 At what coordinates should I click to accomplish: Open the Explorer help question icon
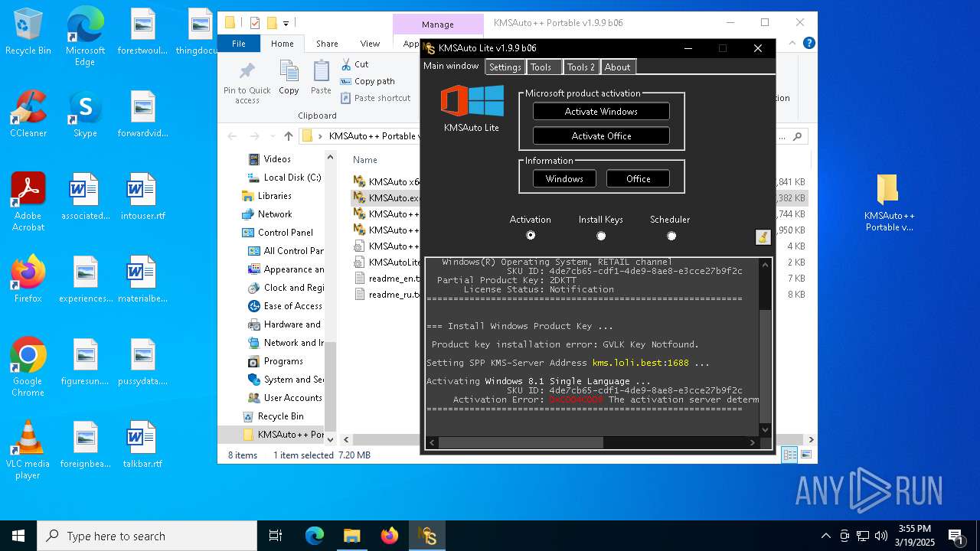pyautogui.click(x=809, y=44)
